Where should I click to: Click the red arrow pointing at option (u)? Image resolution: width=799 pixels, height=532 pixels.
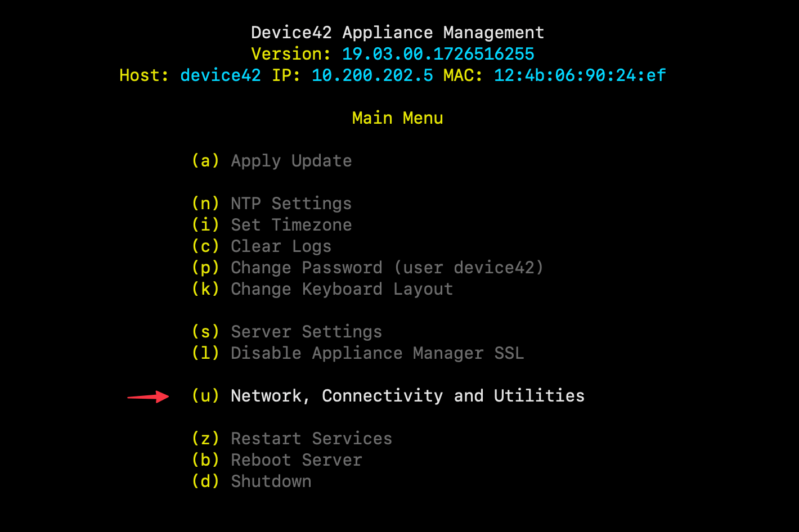149,396
